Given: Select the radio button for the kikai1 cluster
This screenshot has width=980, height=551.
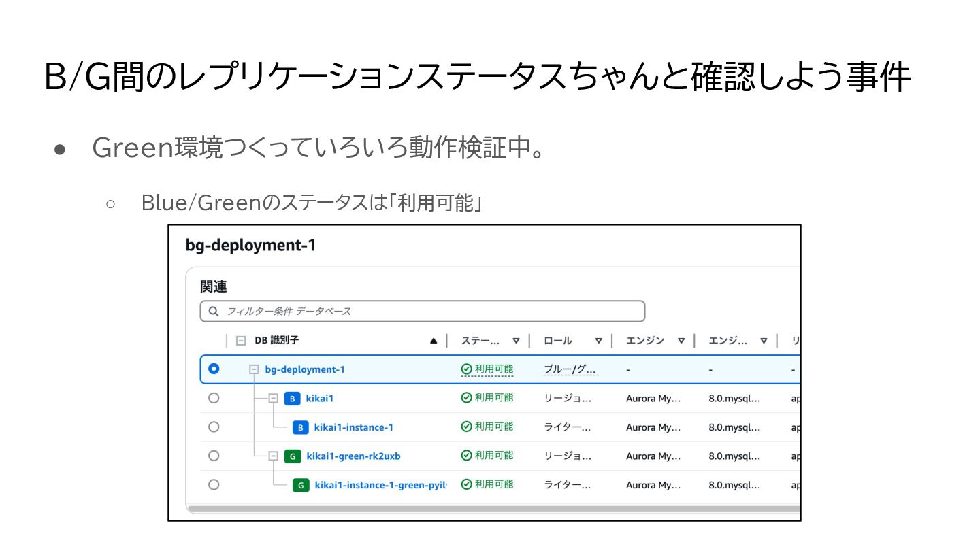Looking at the screenshot, I should point(214,398).
